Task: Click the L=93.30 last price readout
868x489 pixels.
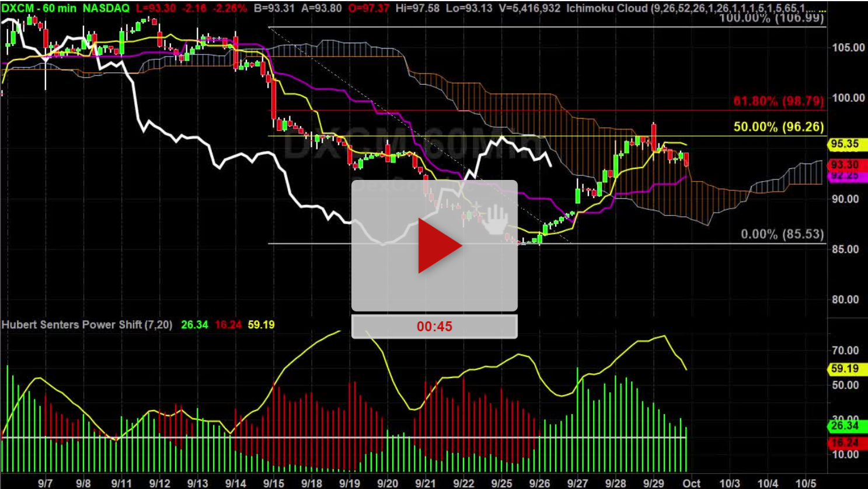Action: pyautogui.click(x=156, y=8)
